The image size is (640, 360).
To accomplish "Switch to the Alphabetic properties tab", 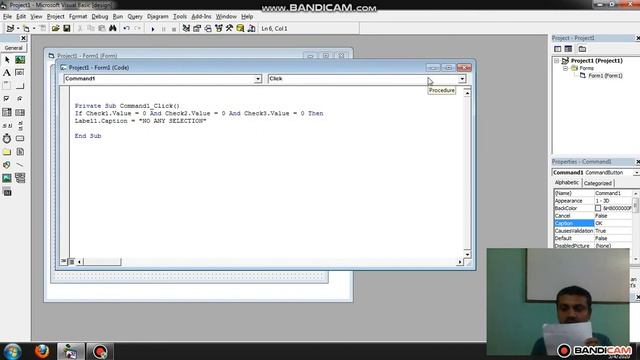I will point(567,183).
